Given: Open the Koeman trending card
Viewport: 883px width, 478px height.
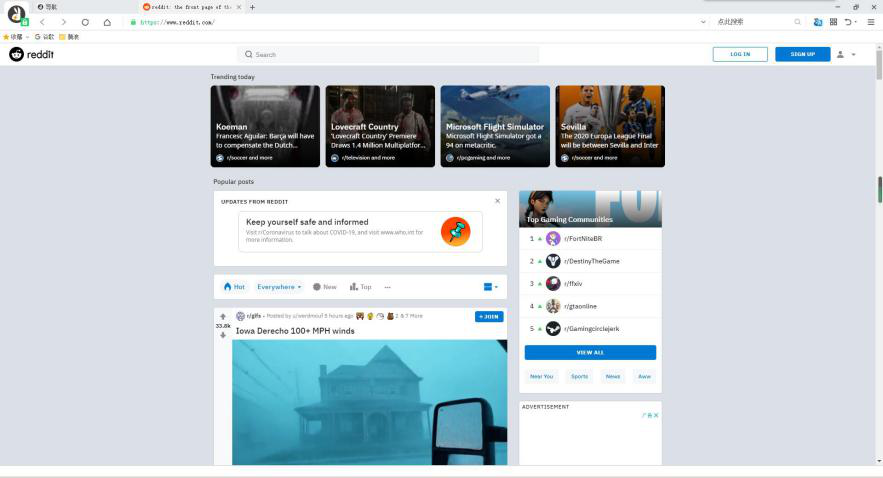Looking at the screenshot, I should pyautogui.click(x=265, y=126).
